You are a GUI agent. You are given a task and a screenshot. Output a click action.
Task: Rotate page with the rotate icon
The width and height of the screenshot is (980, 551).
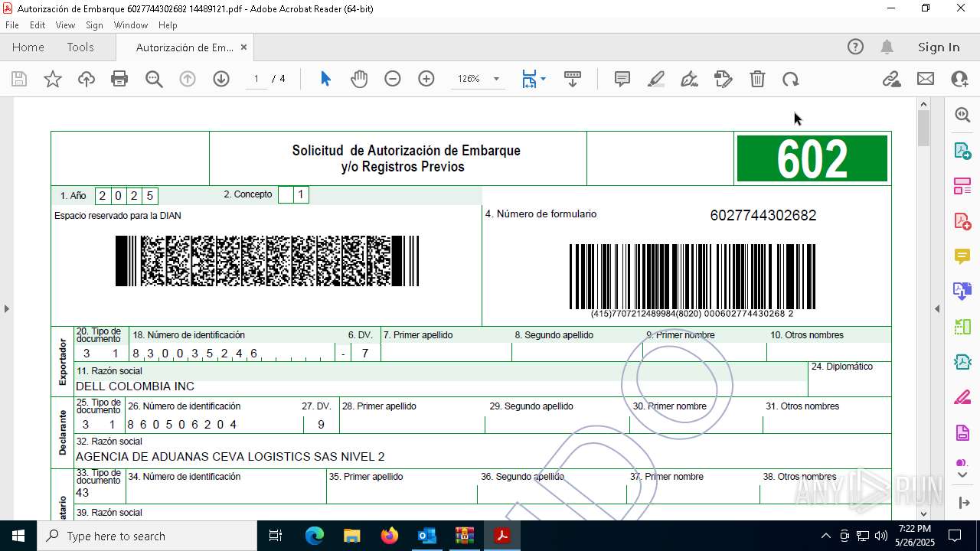point(791,79)
